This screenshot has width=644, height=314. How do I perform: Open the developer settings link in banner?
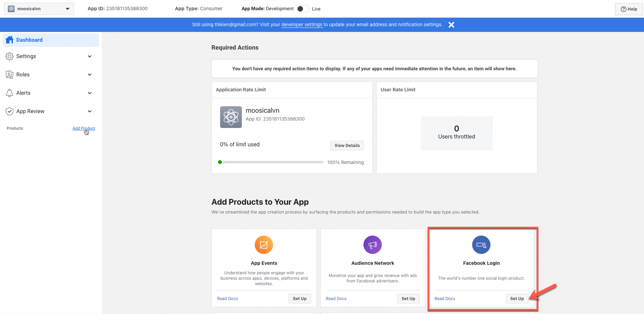click(302, 24)
